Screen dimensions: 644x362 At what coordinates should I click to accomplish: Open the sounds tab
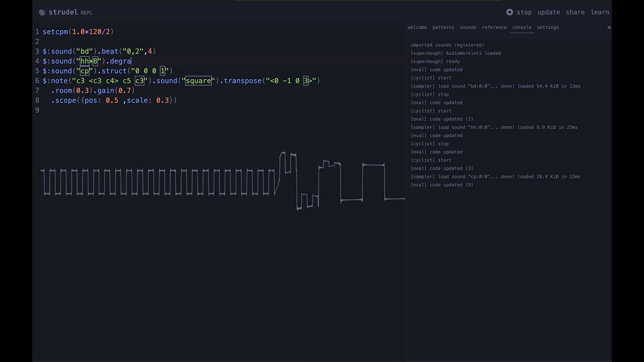tap(468, 27)
